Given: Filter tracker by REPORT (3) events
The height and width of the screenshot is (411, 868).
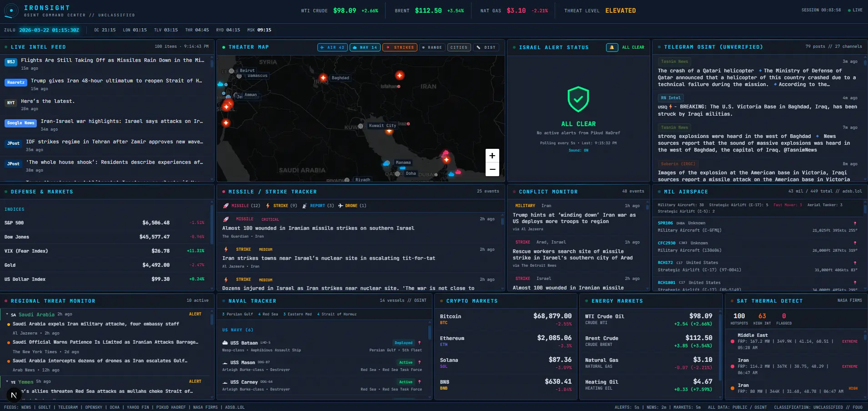Looking at the screenshot, I should click(x=318, y=206).
